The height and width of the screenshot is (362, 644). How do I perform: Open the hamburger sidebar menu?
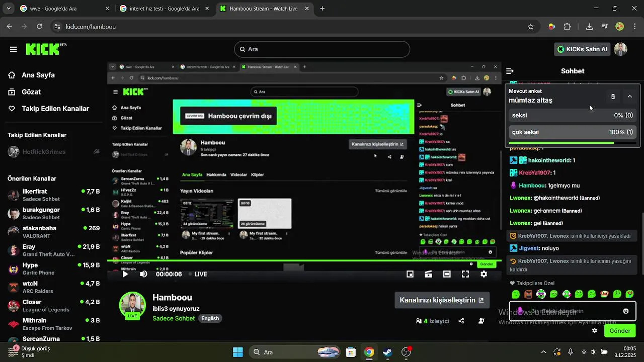pos(14,49)
